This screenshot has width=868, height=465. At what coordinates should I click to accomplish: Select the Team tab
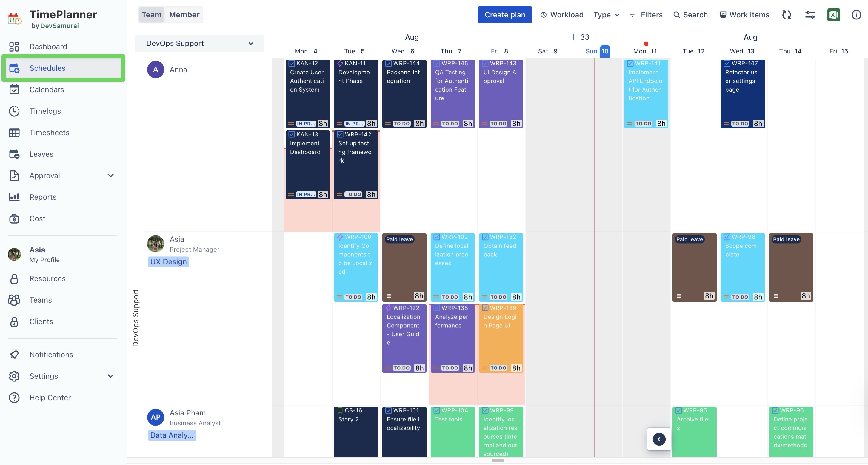pos(151,15)
